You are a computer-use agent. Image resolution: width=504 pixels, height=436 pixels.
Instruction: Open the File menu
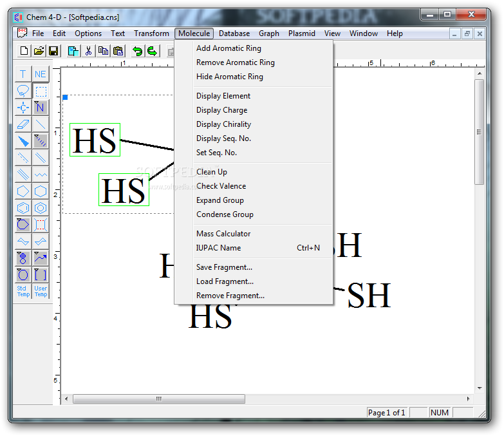[38, 33]
